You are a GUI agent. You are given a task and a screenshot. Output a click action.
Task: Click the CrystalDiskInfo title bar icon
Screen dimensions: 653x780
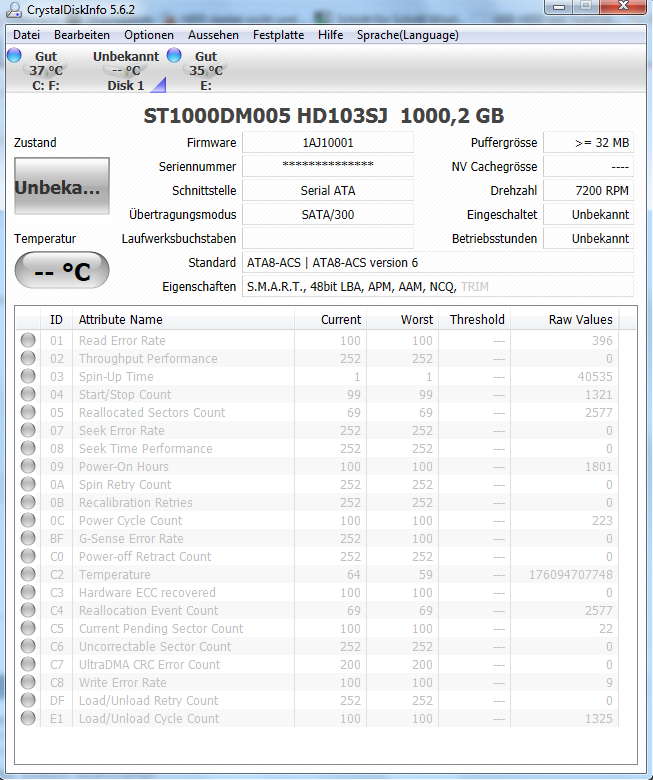pyautogui.click(x=14, y=9)
